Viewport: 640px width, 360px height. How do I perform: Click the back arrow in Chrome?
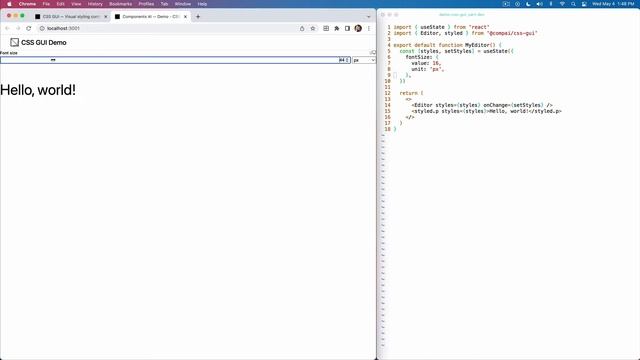pos(7,28)
